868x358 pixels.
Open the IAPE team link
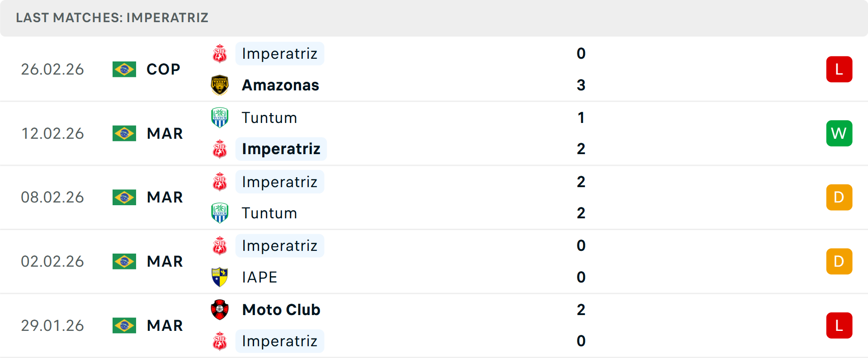259,277
